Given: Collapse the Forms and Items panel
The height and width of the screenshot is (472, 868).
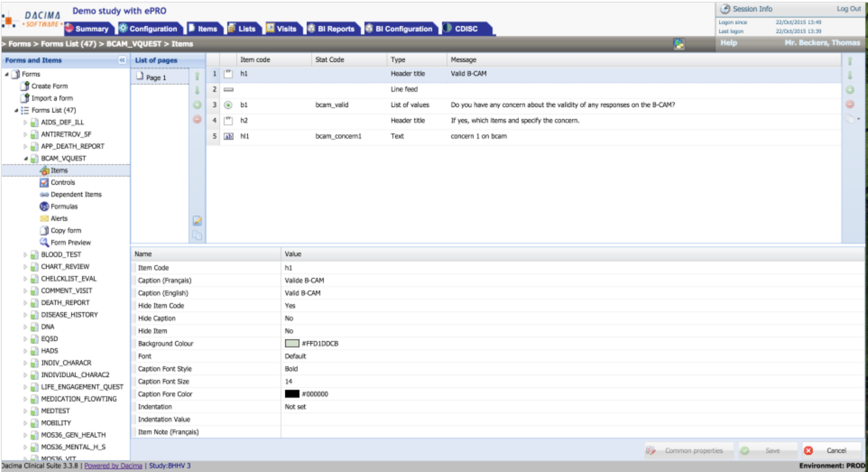Looking at the screenshot, I should (x=122, y=60).
